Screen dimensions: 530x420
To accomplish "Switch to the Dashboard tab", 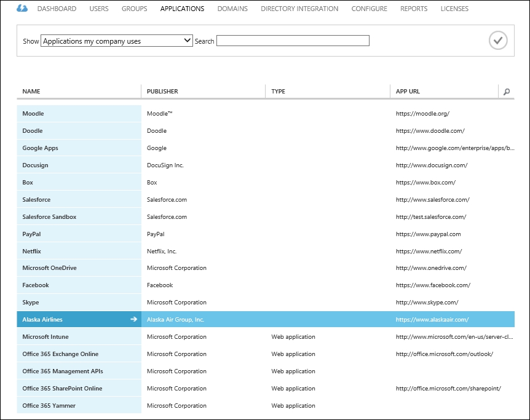I will 57,9.
